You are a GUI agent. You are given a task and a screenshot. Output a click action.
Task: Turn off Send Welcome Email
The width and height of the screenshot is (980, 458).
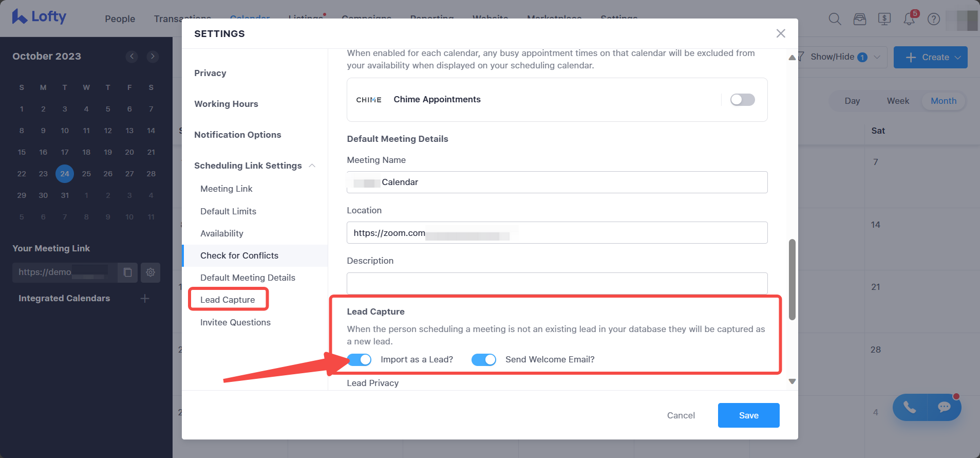[x=483, y=359]
